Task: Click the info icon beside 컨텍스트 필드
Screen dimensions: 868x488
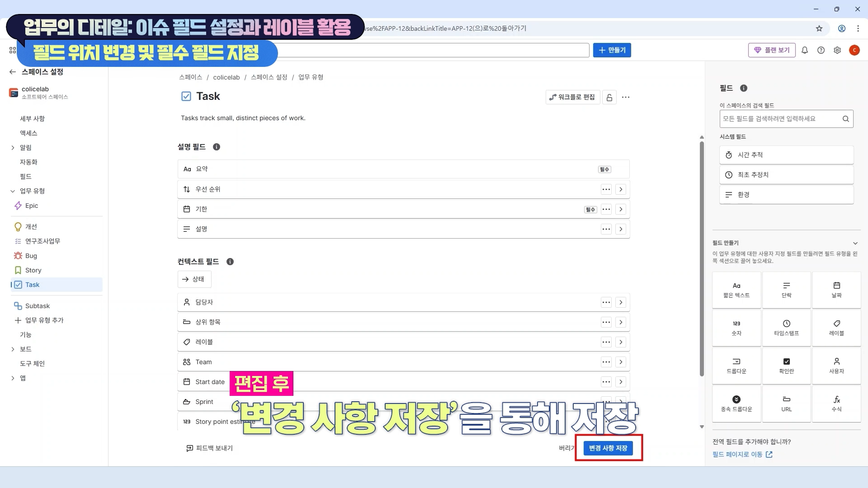Action: tap(230, 262)
